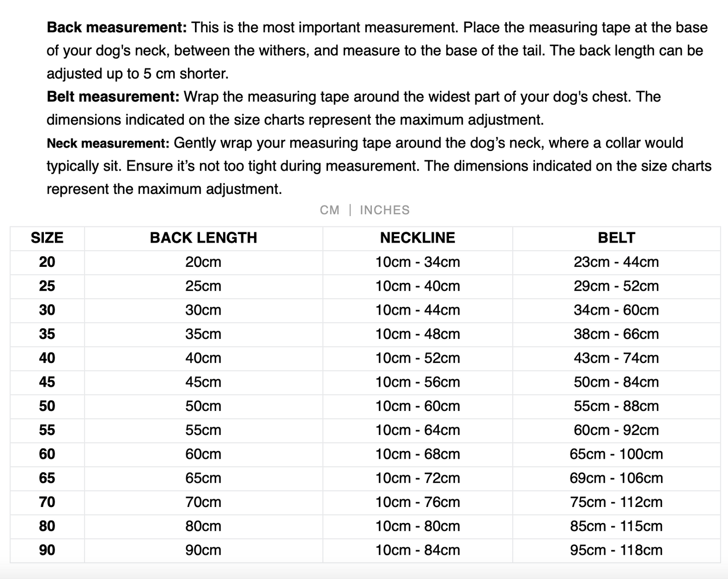Click the 10cm - 34cm neckline cell
The image size is (728, 579).
click(x=417, y=262)
